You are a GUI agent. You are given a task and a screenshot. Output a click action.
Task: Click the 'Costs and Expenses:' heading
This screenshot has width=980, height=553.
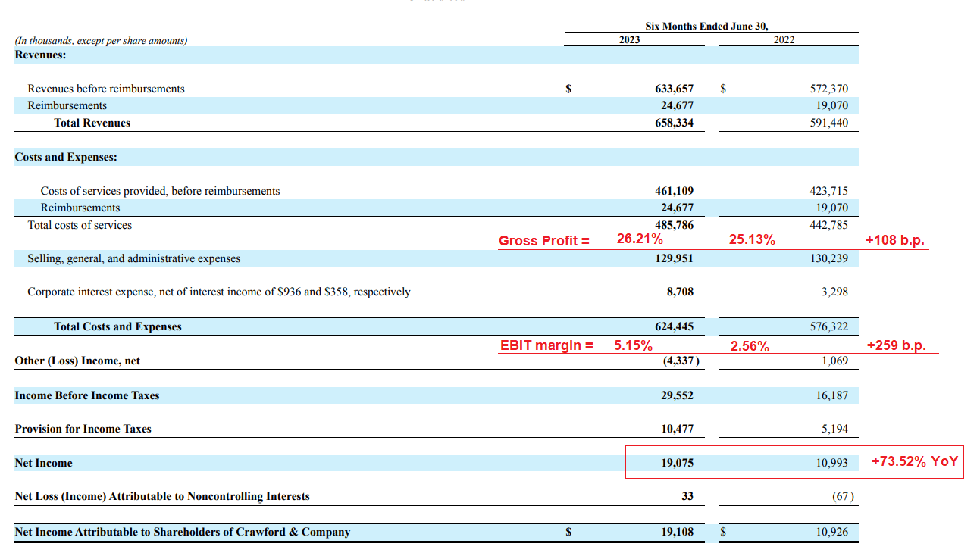coord(66,157)
